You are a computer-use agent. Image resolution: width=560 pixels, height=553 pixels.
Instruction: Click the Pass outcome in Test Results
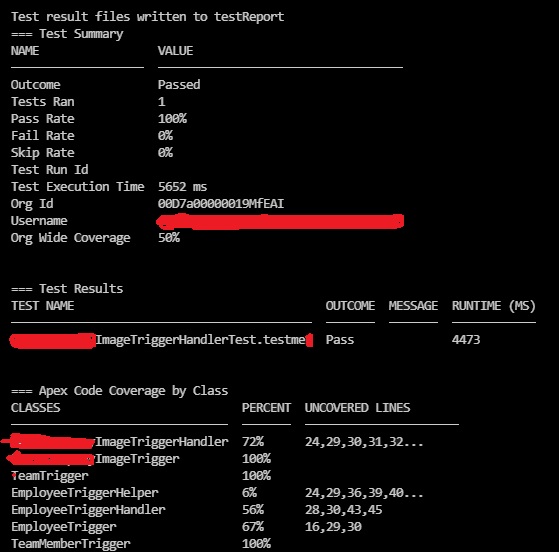click(340, 339)
